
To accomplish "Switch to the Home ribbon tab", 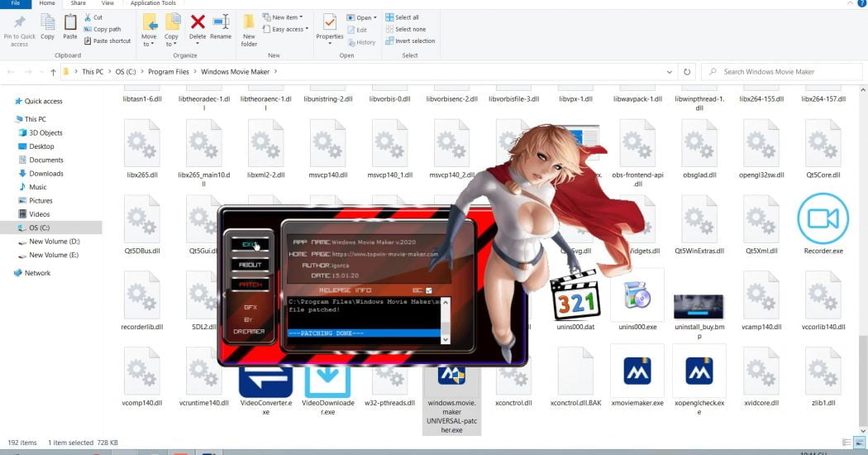I will [47, 3].
